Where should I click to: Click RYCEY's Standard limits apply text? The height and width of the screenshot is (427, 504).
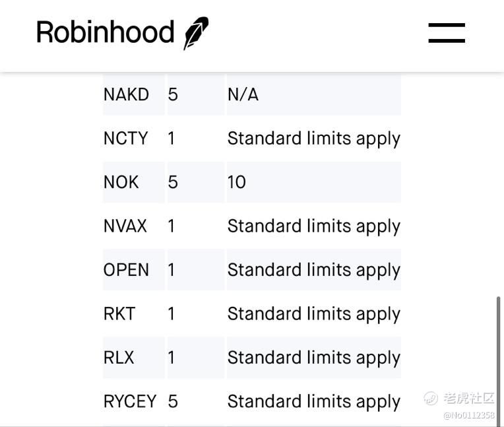(314, 402)
